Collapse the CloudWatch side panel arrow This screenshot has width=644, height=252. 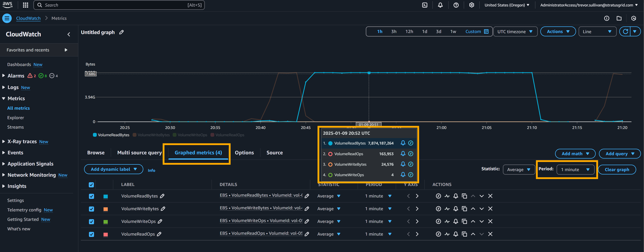[69, 35]
